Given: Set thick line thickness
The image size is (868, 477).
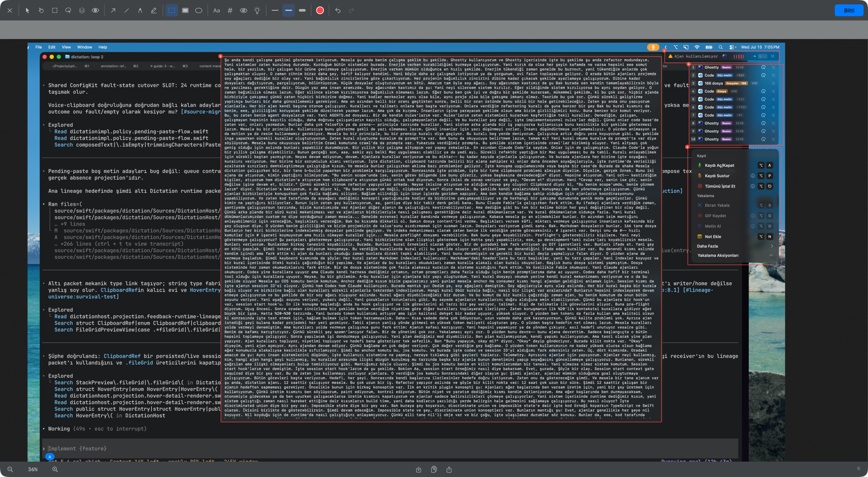Looking at the screenshot, I should tap(302, 10).
